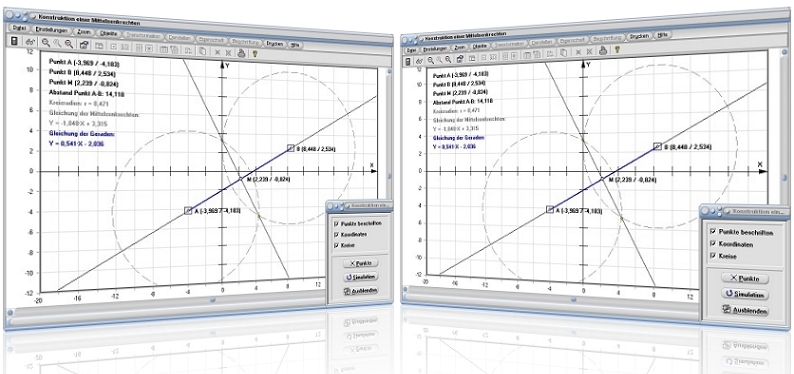Zoom in with the plus magnifier in the left window

46,43
